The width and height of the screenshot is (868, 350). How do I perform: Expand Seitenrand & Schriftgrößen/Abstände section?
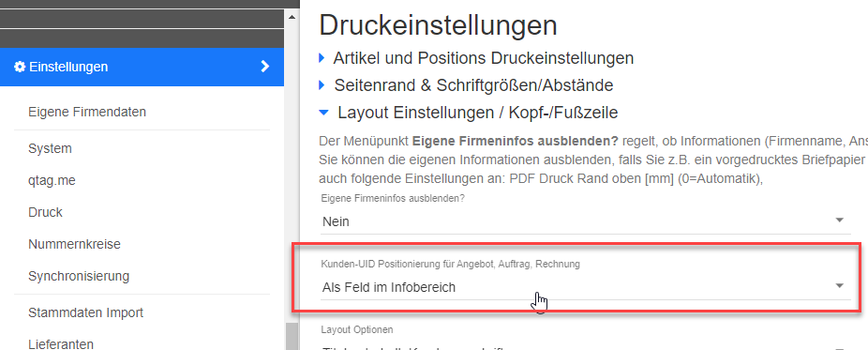coord(473,85)
